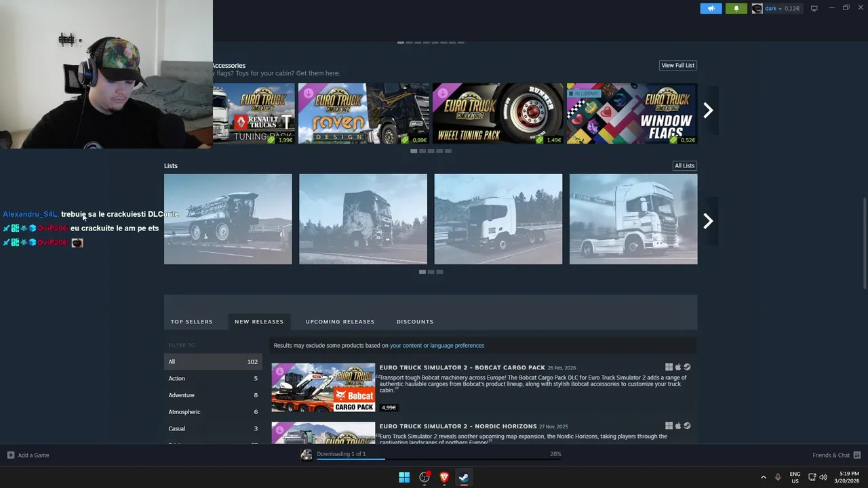Click the ENG US language indicator
The height and width of the screenshot is (488, 868).
tap(795, 477)
